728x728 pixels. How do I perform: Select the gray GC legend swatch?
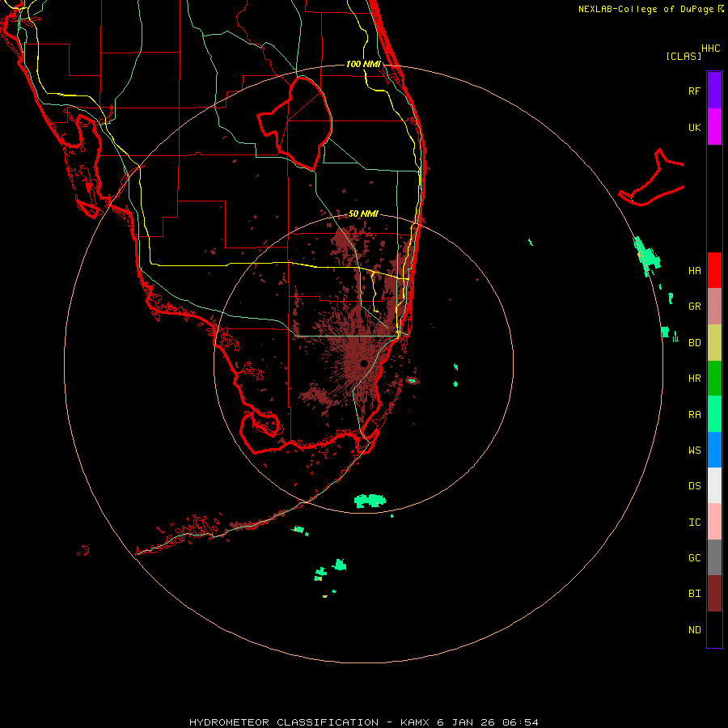pos(714,557)
